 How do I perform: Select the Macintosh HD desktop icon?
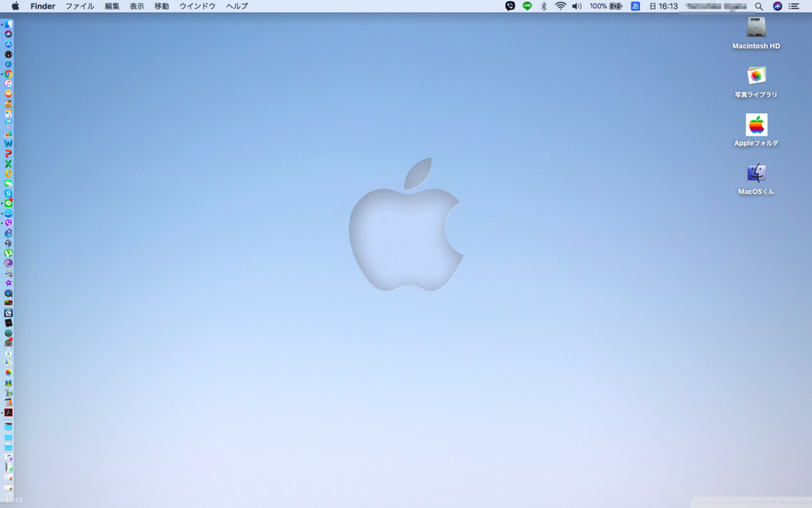tap(756, 33)
